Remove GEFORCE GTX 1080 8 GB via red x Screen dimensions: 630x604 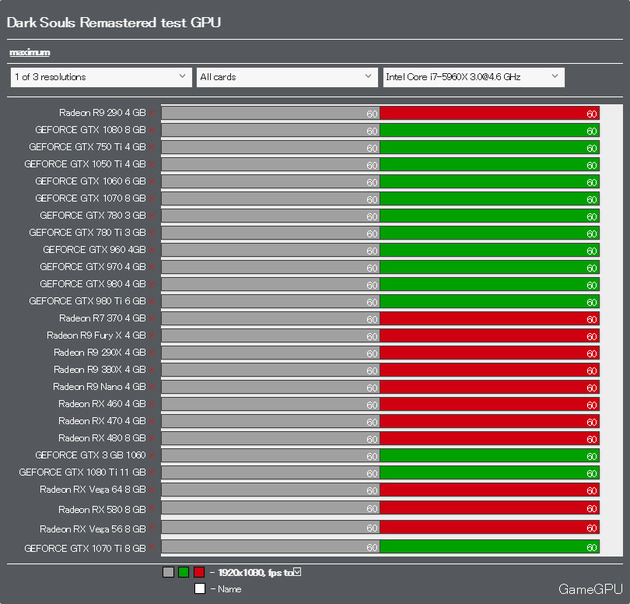tap(152, 130)
